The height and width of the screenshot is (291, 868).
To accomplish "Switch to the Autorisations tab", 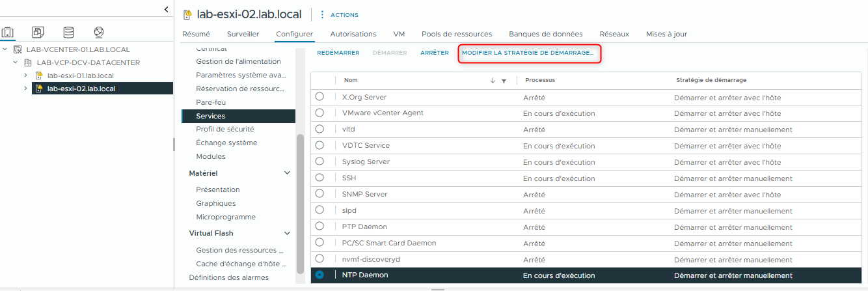I will coord(353,34).
